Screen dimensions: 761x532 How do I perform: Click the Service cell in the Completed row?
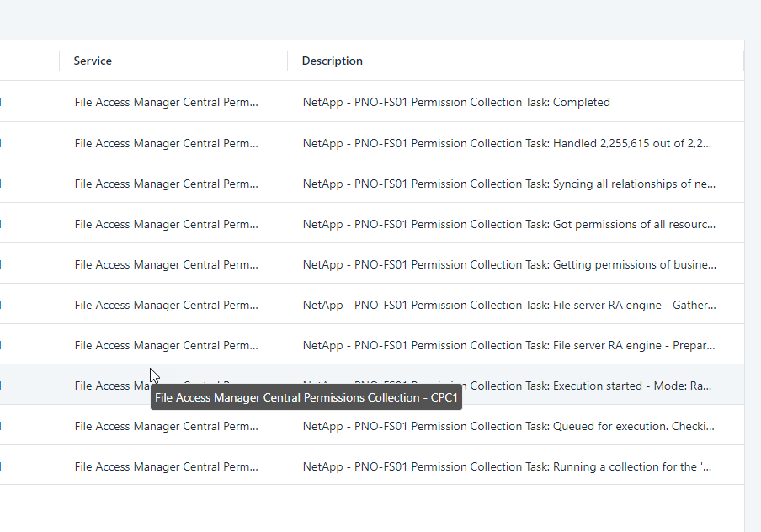pyautogui.click(x=166, y=102)
